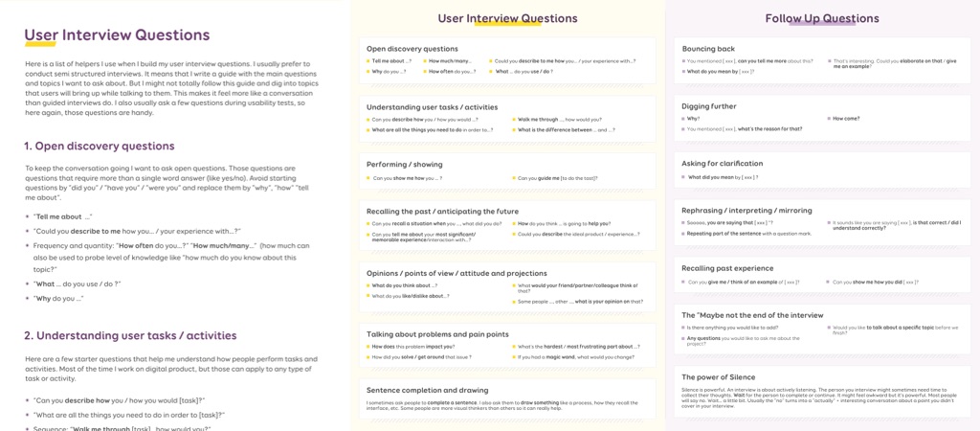Click the "Sentence completion and drawing" card heading
This screenshot has width=980, height=431.
(428, 390)
